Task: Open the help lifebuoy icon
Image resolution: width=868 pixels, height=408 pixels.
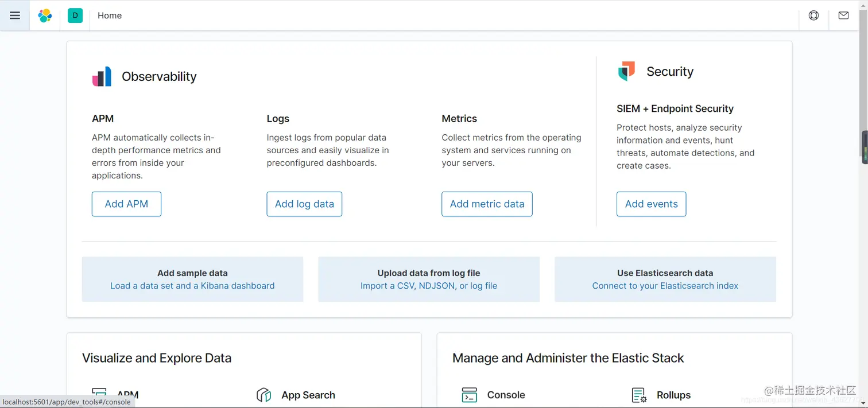Action: 813,15
